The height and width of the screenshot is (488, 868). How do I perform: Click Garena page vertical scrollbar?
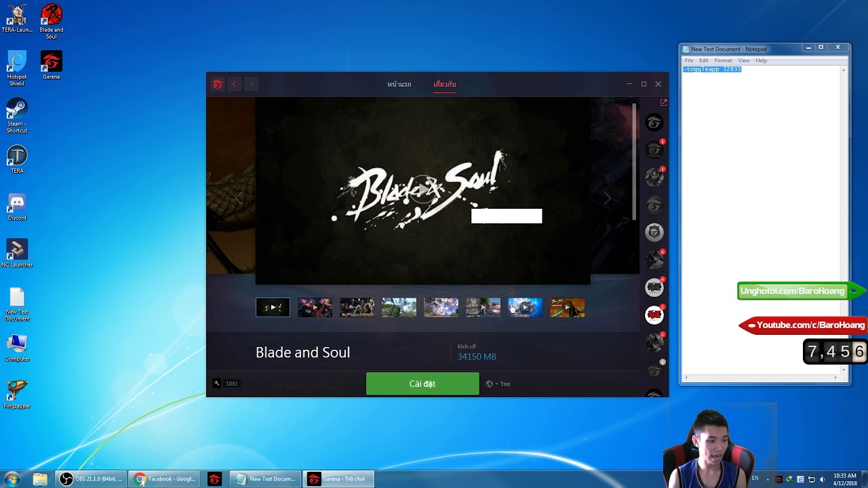(x=635, y=161)
